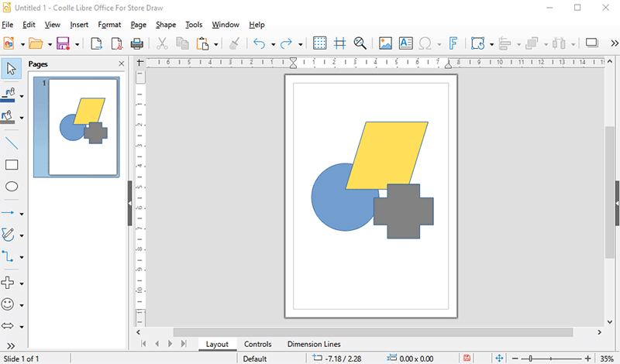This screenshot has width=620, height=364.
Task: Expand the Undo history dropdown arrow
Action: [273, 44]
